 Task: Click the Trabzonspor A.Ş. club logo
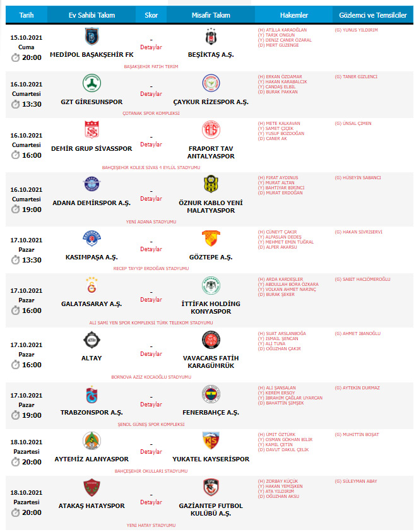[92, 394]
